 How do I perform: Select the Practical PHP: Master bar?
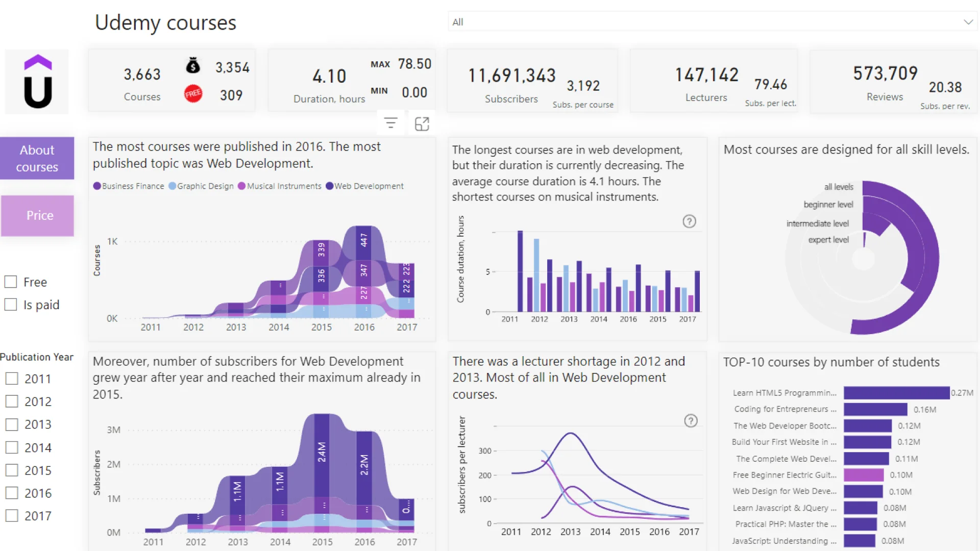[860, 524]
